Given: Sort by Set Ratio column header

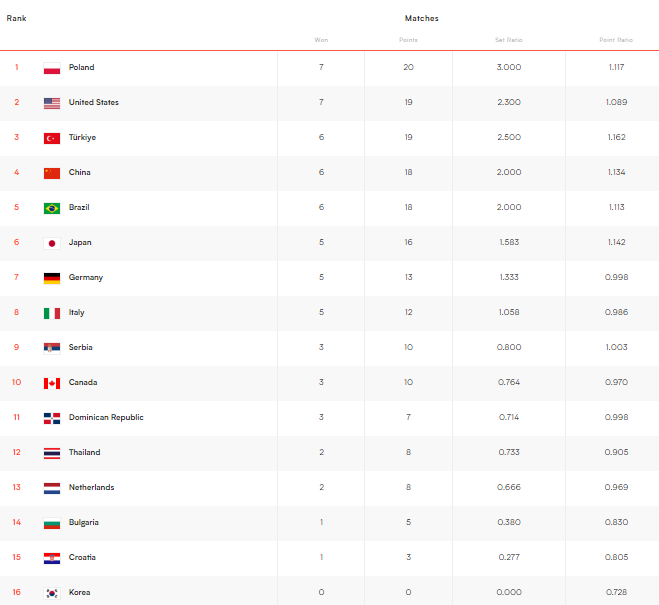Looking at the screenshot, I should coord(509,40).
